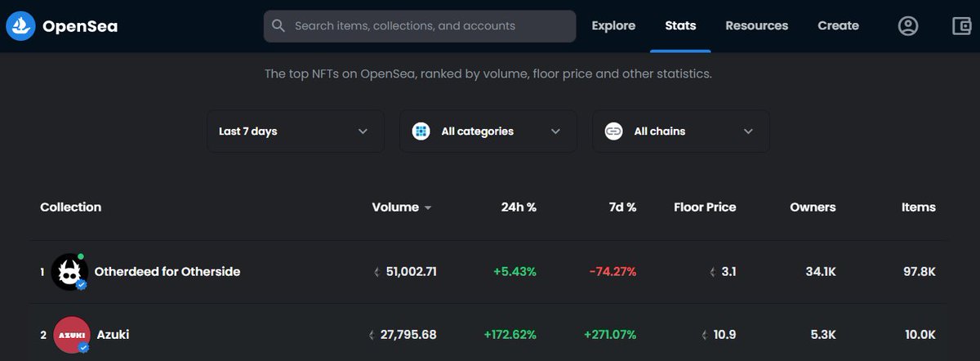Click the All categories grid icon
This screenshot has width=980, height=361.
pyautogui.click(x=421, y=131)
